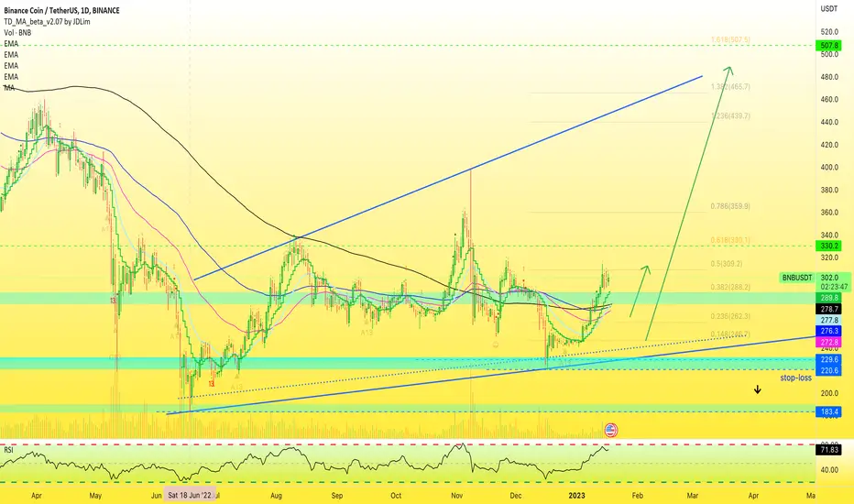Select the 0.786(359.9) Fibonacci level label
The height and width of the screenshot is (504, 854).
(x=730, y=206)
